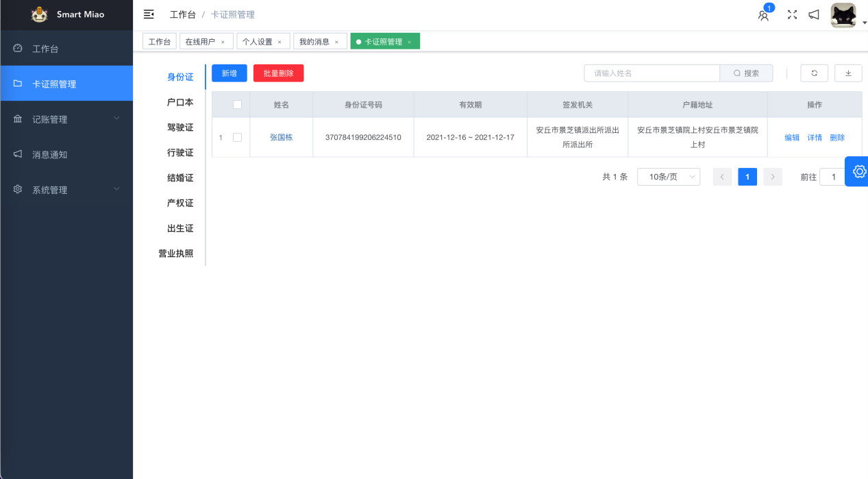Click the download export icon button

848,73
